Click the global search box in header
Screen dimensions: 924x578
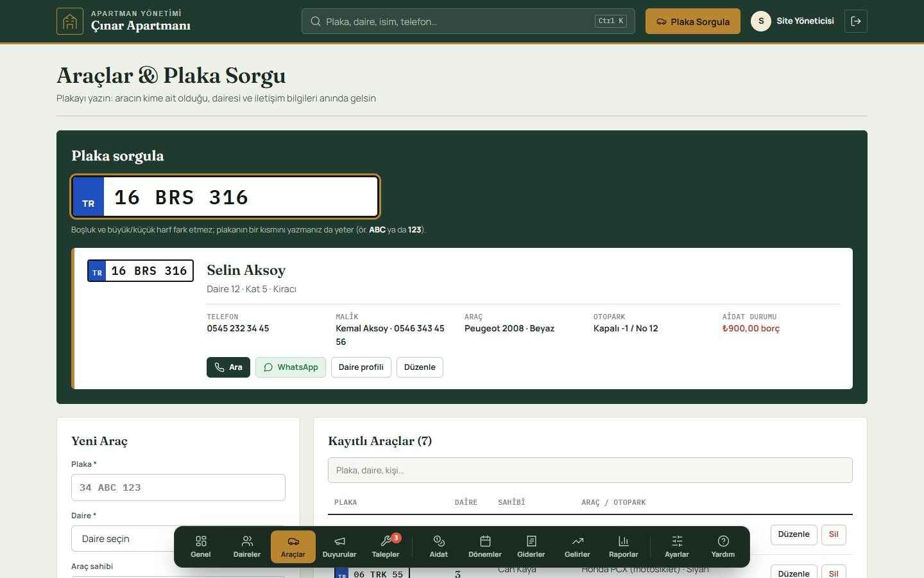(x=468, y=21)
